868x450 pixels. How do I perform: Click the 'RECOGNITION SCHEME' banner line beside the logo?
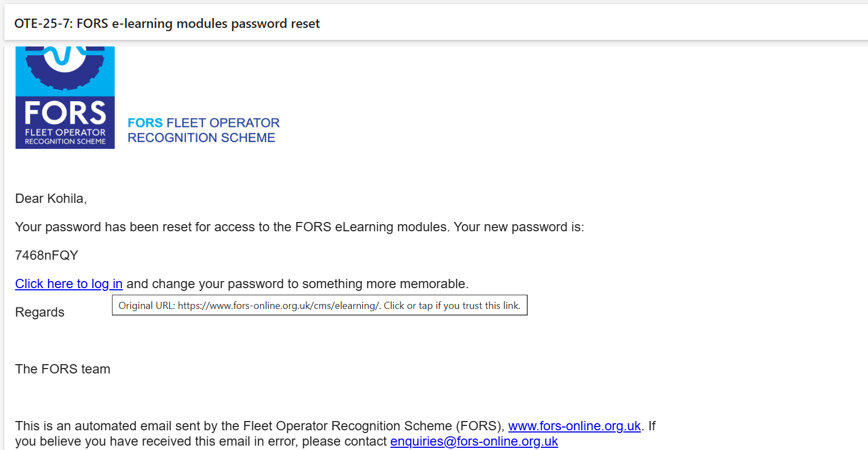tap(202, 138)
